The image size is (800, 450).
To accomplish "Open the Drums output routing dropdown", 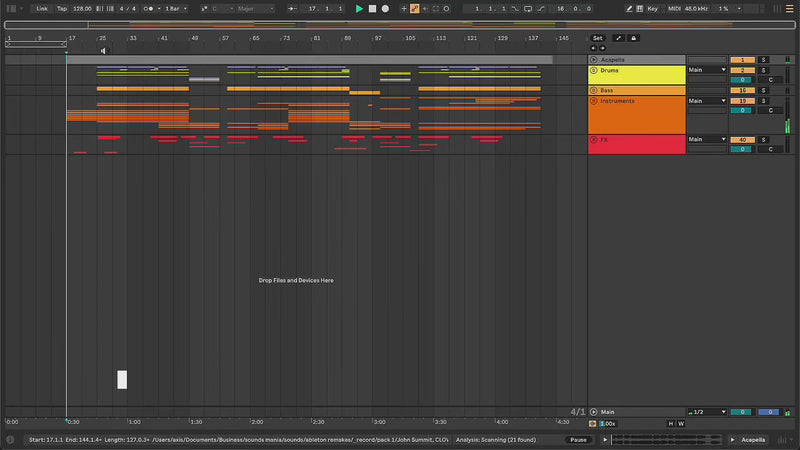I will 707,71.
